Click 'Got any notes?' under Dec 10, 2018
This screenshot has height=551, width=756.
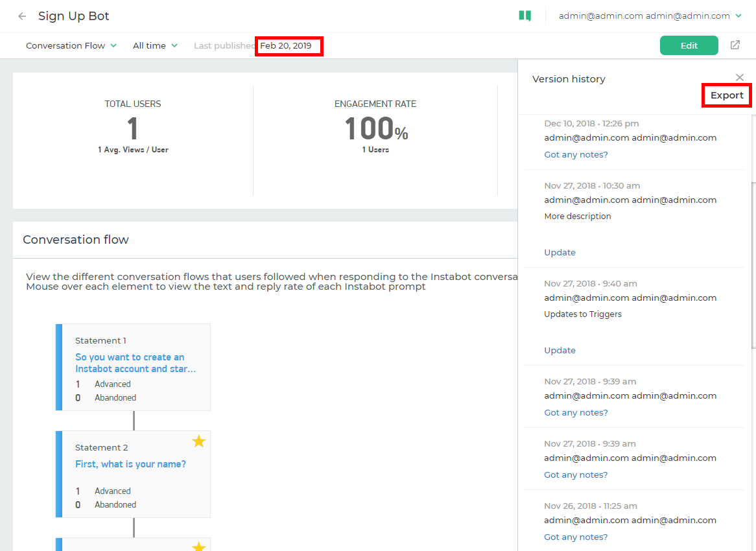(576, 155)
